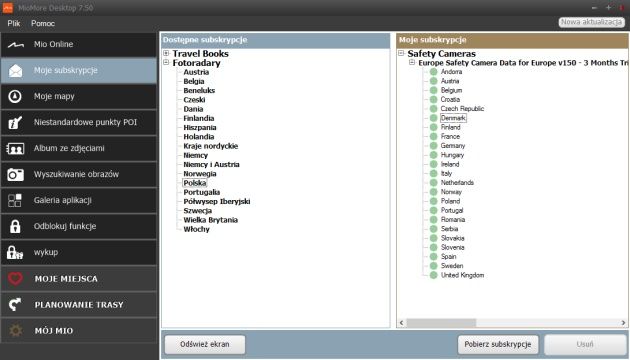Expand the Travel Books tree node

pos(166,53)
